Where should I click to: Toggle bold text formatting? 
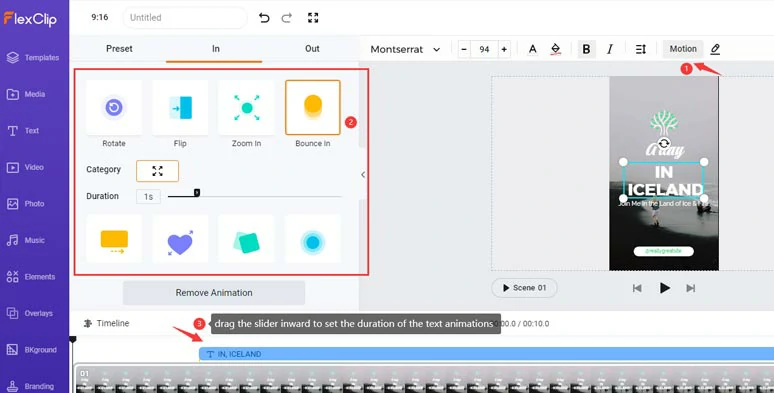586,49
